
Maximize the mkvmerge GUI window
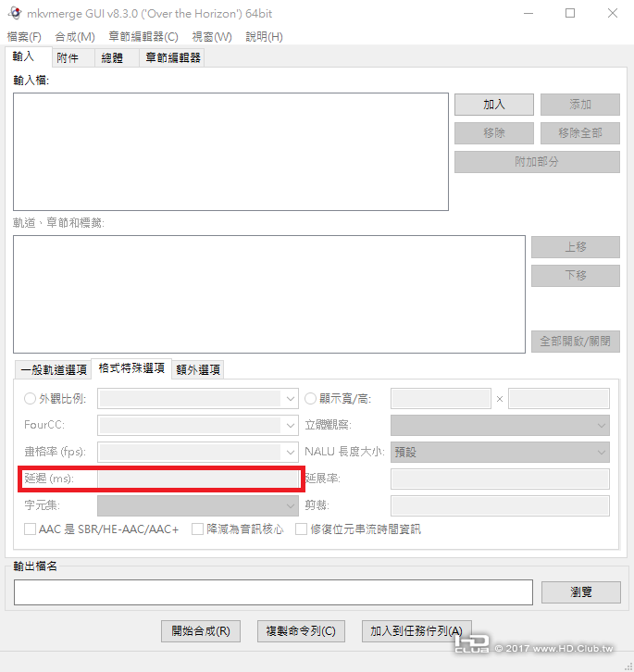570,13
